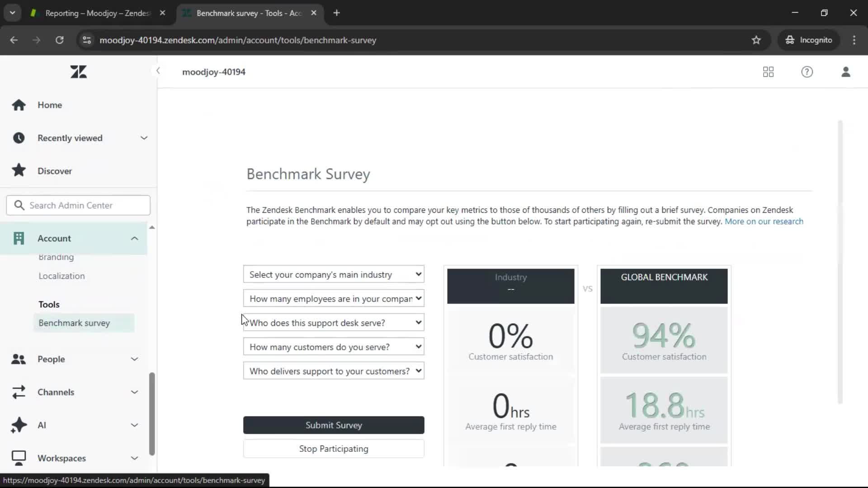Go to Discover in sidebar
The height and width of the screenshot is (488, 868).
tap(55, 171)
